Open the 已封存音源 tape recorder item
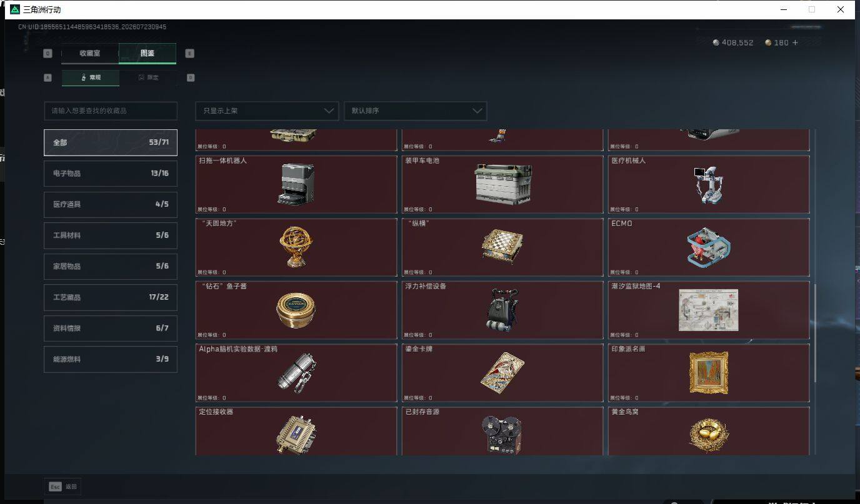Screen dimensions: 860x504 pos(502,431)
